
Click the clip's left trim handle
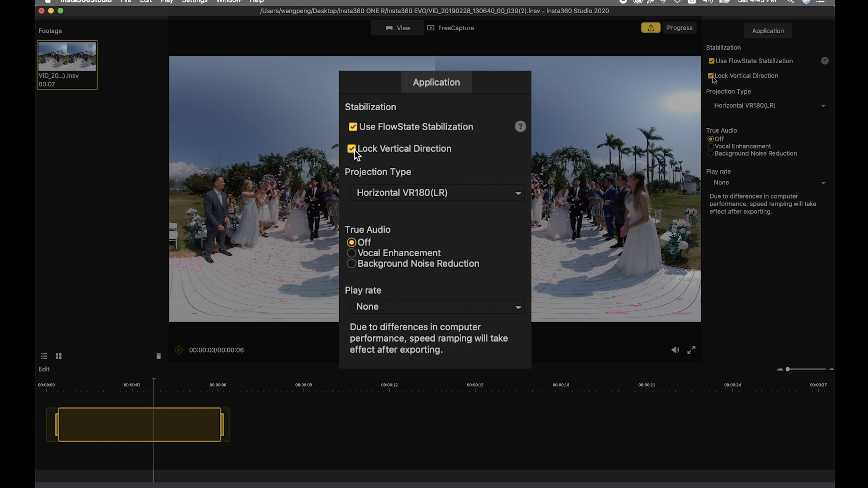click(57, 424)
